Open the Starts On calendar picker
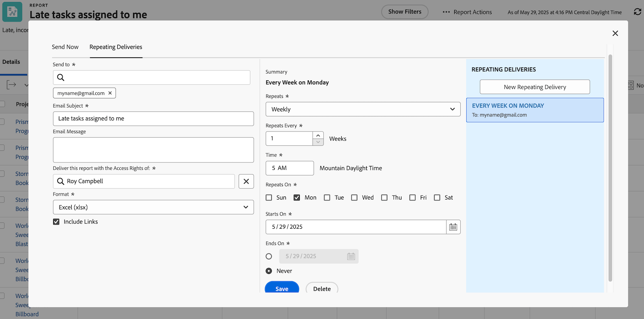 453,227
